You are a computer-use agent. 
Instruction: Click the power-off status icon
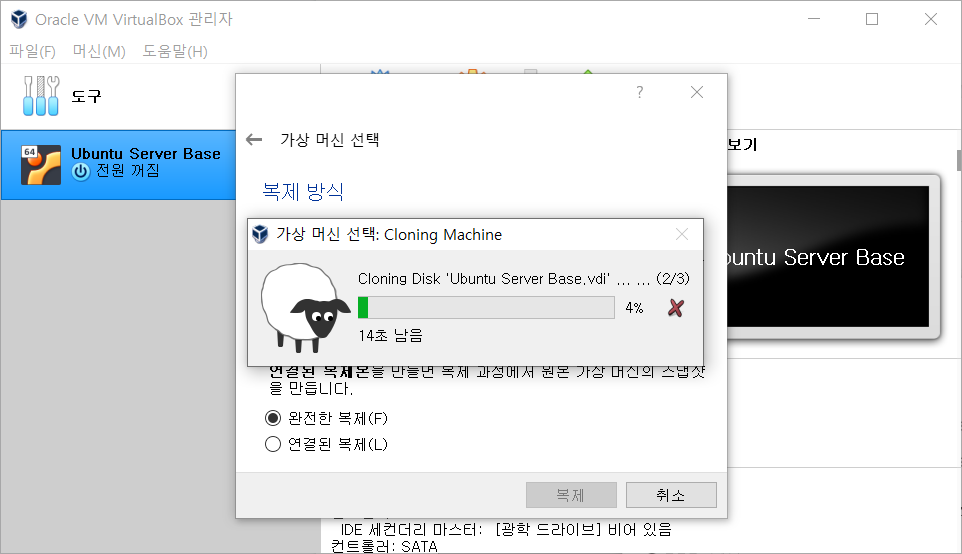tap(80, 171)
